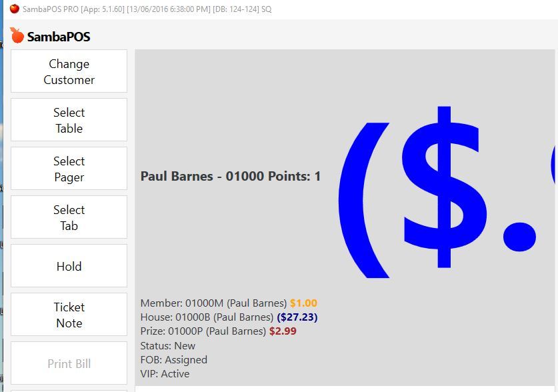
Task: Put the ticket on Hold
Action: 69,266
